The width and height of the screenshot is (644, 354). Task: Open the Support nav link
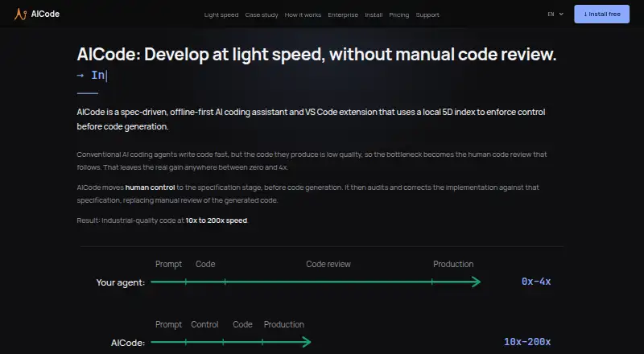point(427,14)
